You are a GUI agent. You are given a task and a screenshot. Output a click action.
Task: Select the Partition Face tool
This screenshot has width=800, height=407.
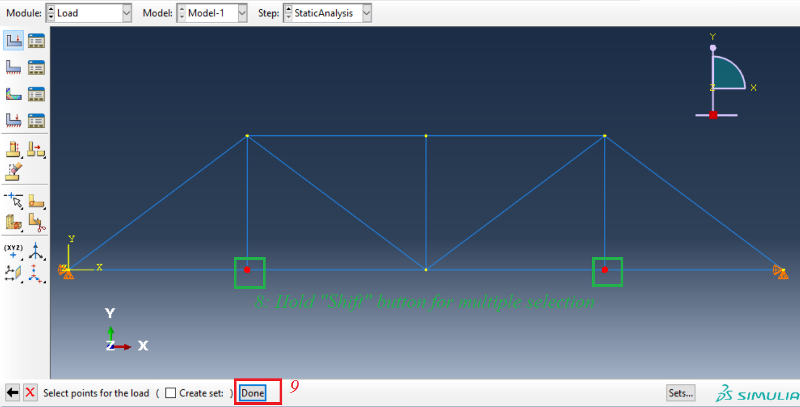click(x=36, y=201)
